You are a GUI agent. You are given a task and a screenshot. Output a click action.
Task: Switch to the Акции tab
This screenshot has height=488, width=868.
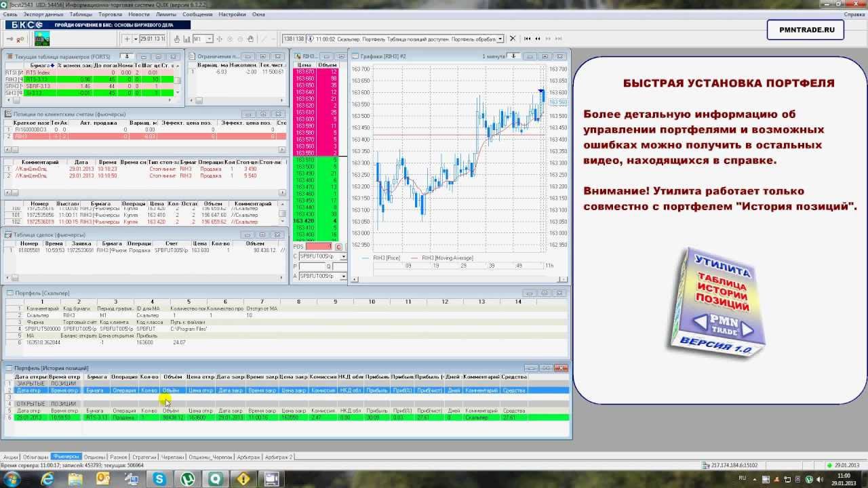click(10, 457)
